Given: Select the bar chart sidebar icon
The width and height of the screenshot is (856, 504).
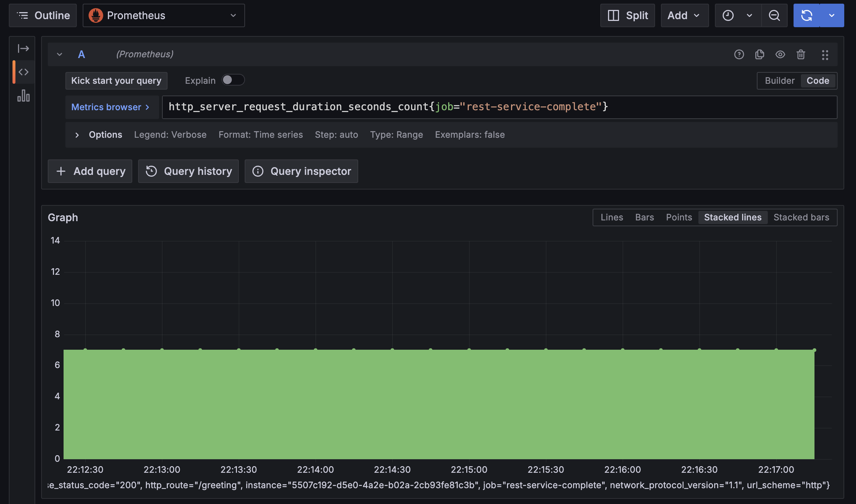Looking at the screenshot, I should pos(24,96).
